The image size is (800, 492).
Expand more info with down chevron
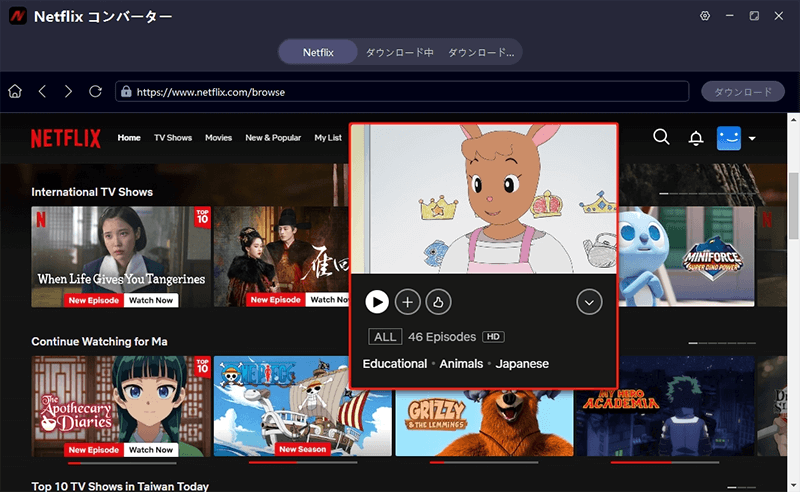click(x=589, y=301)
